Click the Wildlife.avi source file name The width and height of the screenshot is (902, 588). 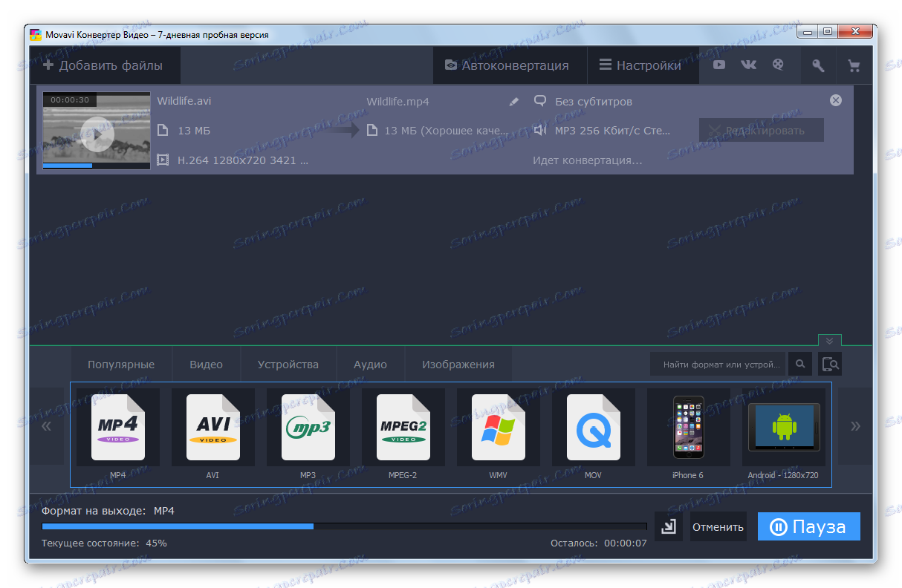pos(184,101)
